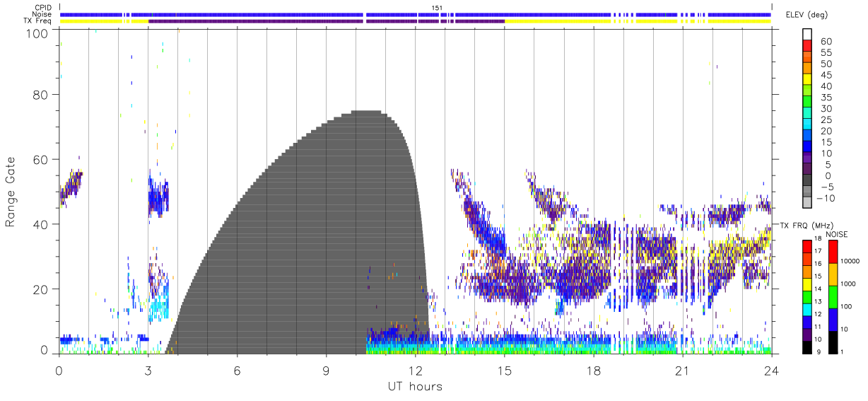Select the 9 label on TX FRQ scale
This screenshot has width=868, height=401.
[819, 351]
